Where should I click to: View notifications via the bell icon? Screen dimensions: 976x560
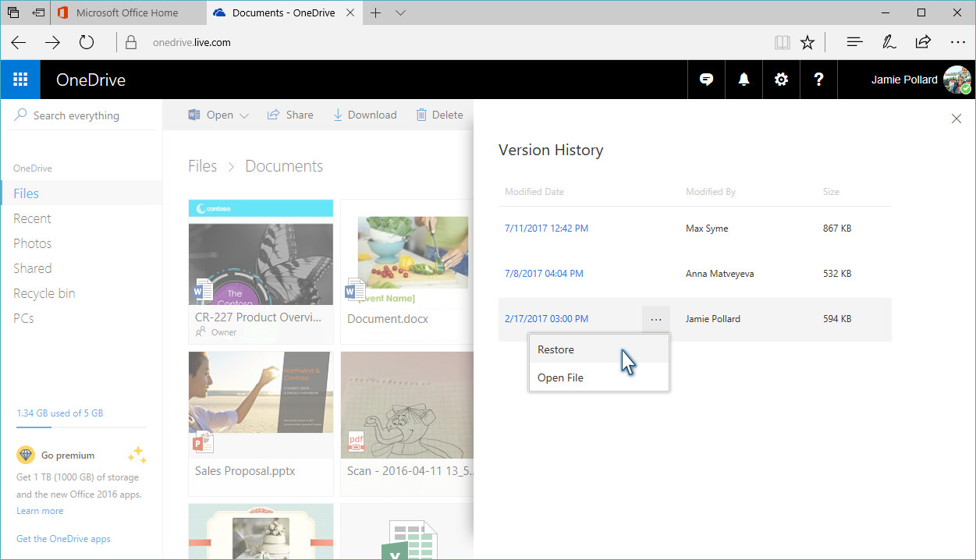pos(743,79)
